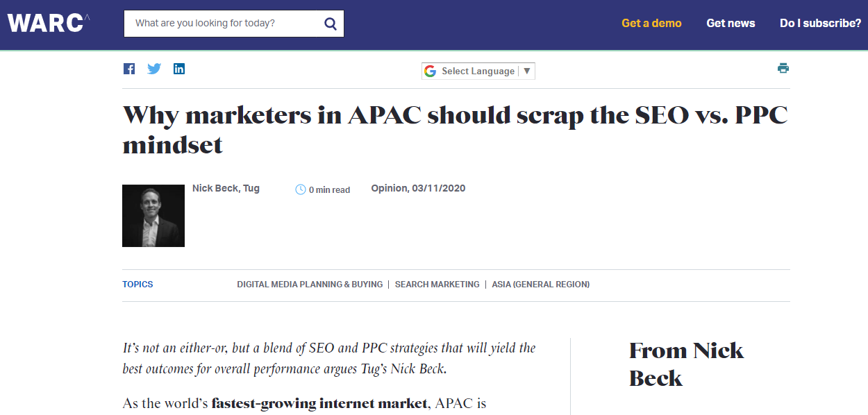Click fastest-growing internet market link
The width and height of the screenshot is (868, 415).
(319, 403)
